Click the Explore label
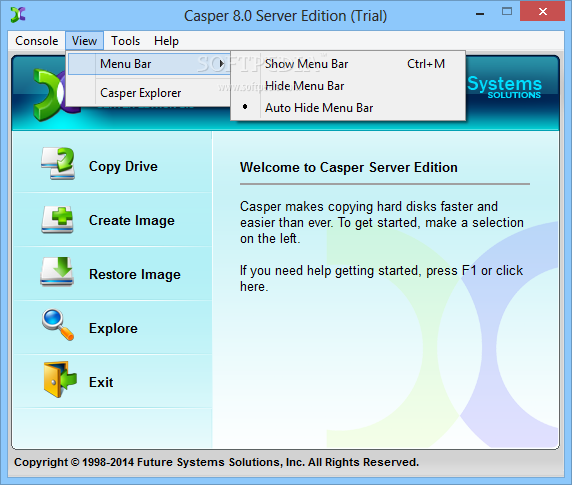 pos(113,329)
